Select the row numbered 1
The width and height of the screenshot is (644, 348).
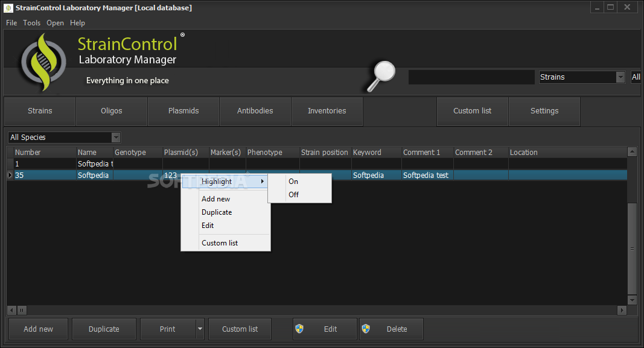coord(317,163)
